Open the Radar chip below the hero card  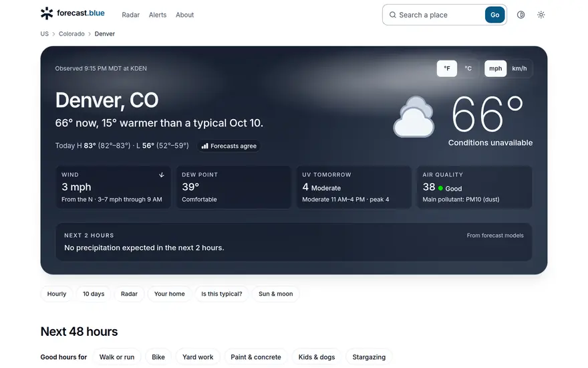tap(129, 294)
